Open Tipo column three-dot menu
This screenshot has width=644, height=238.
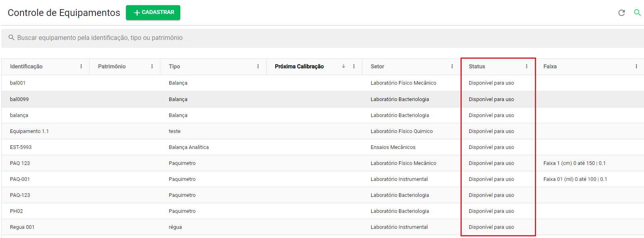(x=258, y=66)
